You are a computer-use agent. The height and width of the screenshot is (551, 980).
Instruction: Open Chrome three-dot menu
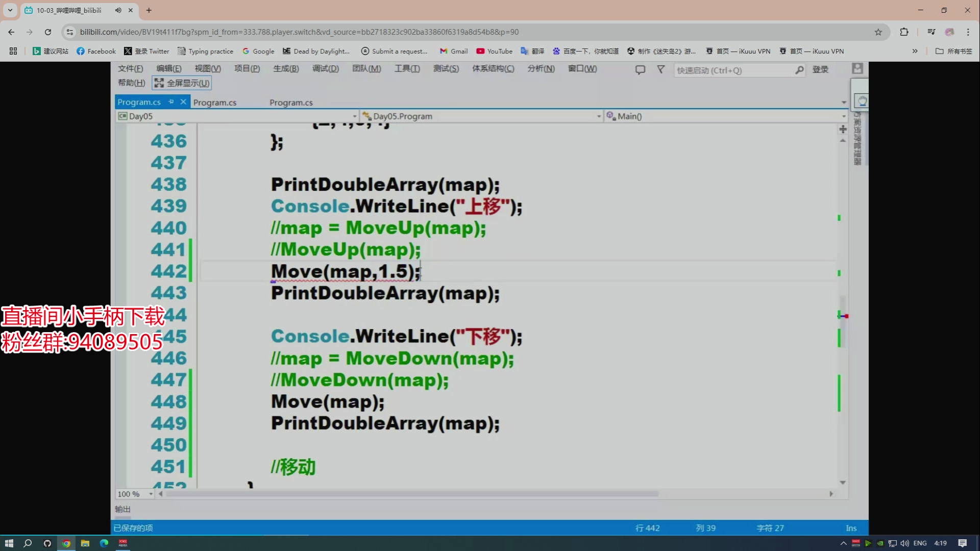click(x=968, y=32)
